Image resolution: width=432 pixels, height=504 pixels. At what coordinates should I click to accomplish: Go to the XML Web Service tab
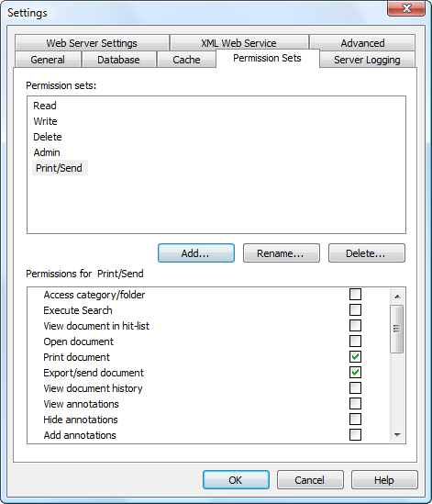pos(238,43)
